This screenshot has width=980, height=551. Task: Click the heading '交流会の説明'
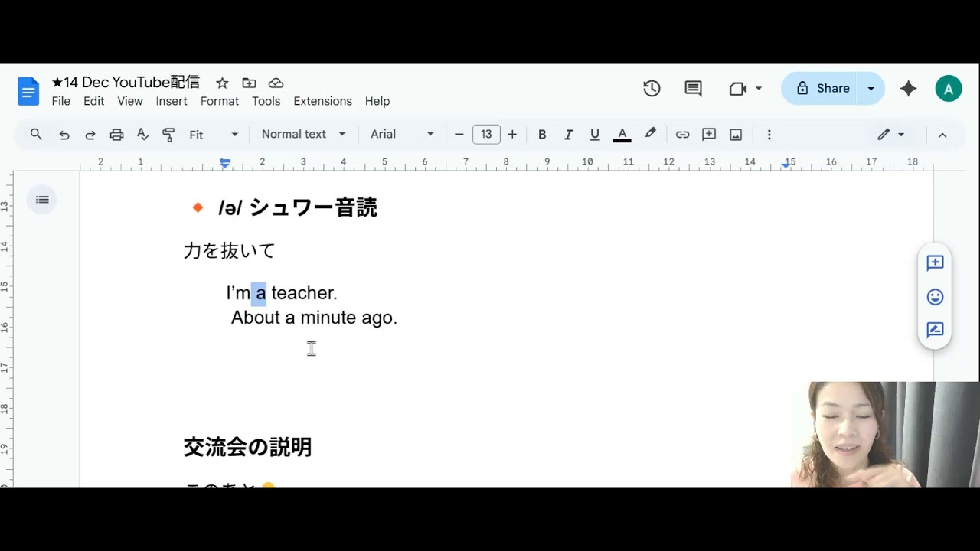click(247, 447)
